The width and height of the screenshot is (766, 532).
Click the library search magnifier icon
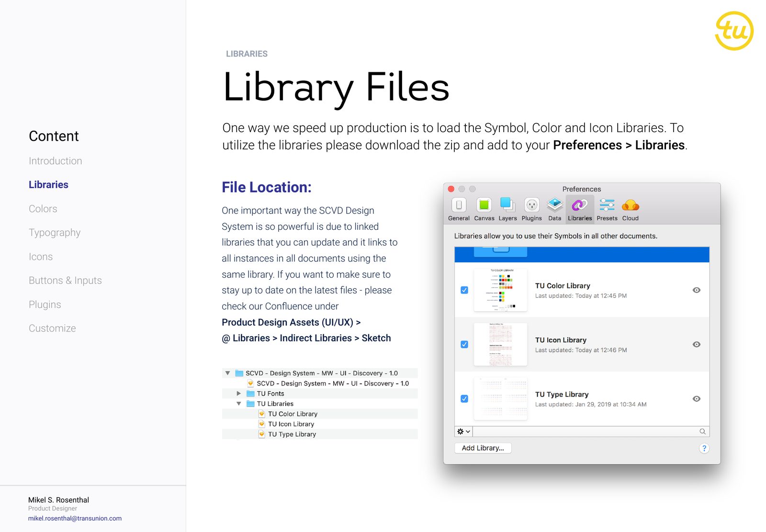click(x=702, y=431)
